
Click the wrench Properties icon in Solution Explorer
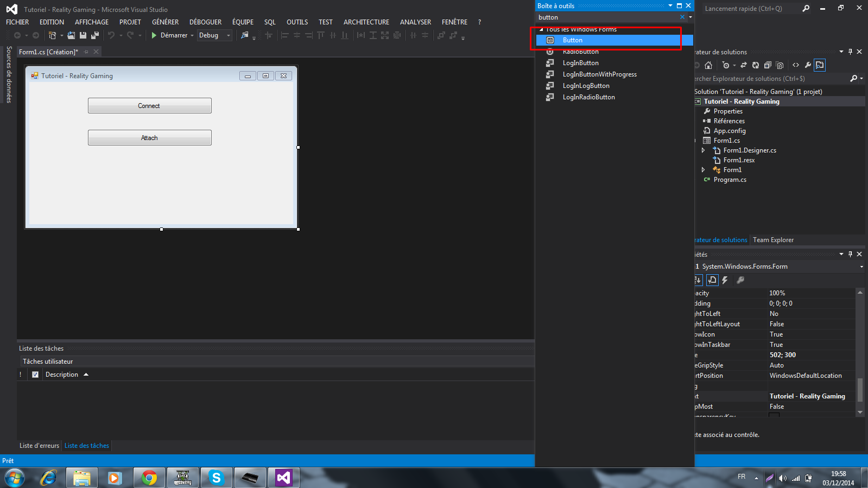tap(808, 65)
